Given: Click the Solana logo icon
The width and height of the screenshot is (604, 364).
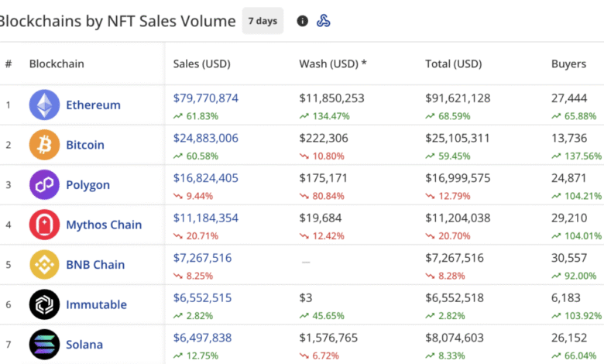Looking at the screenshot, I should coord(44,345).
